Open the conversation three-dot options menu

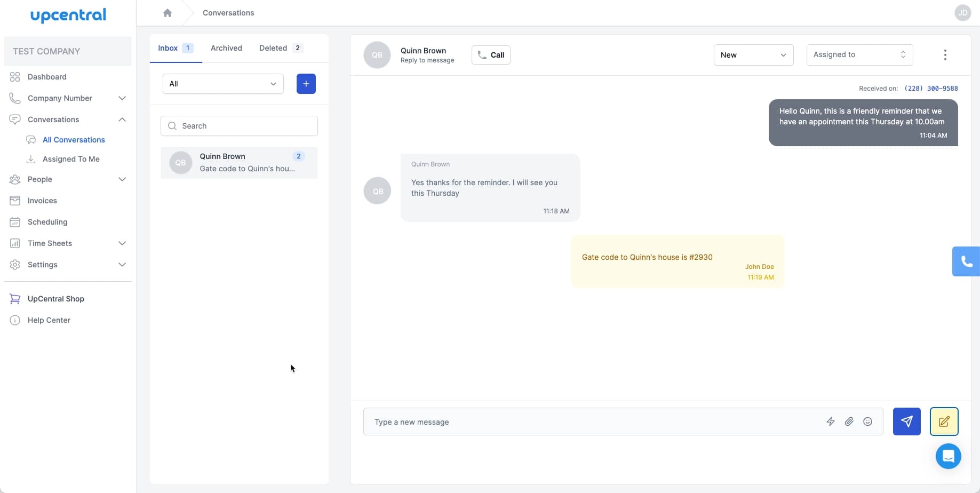pyautogui.click(x=945, y=54)
